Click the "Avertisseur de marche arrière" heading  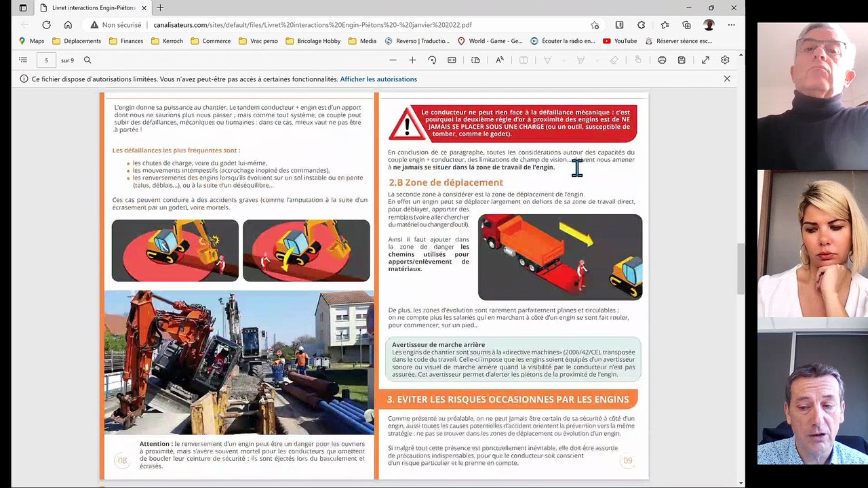[x=438, y=345]
